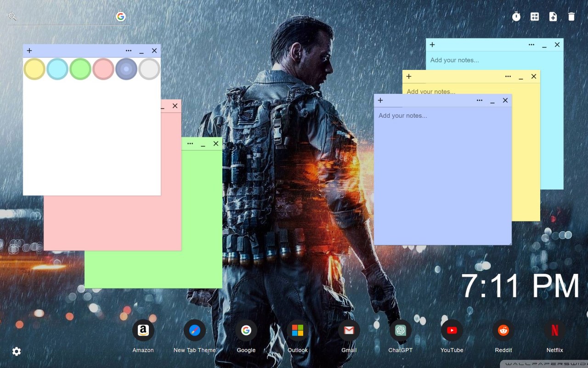The image size is (588, 368).
Task: Close the white note
Action: pos(154,51)
